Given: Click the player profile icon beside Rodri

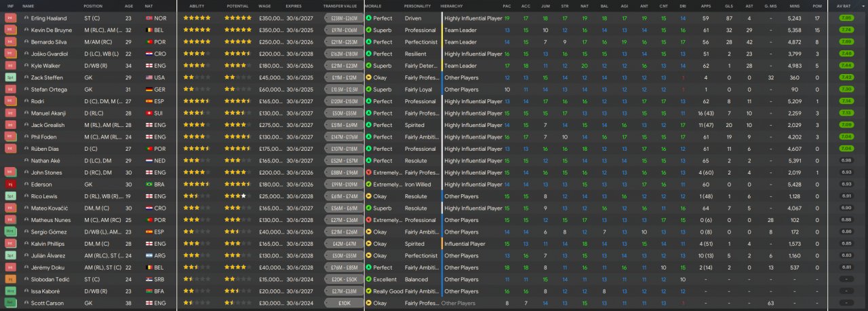Looking at the screenshot, I should (26, 101).
